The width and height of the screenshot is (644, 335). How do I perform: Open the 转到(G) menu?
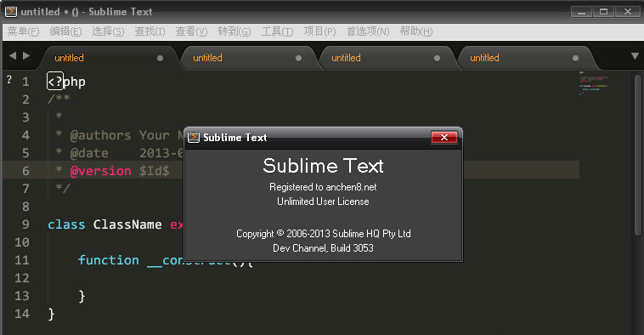[x=234, y=31]
